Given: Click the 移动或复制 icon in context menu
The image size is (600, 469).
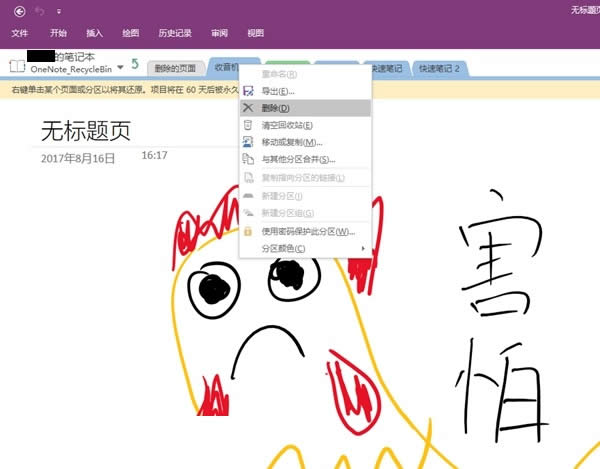Looking at the screenshot, I should 248,142.
